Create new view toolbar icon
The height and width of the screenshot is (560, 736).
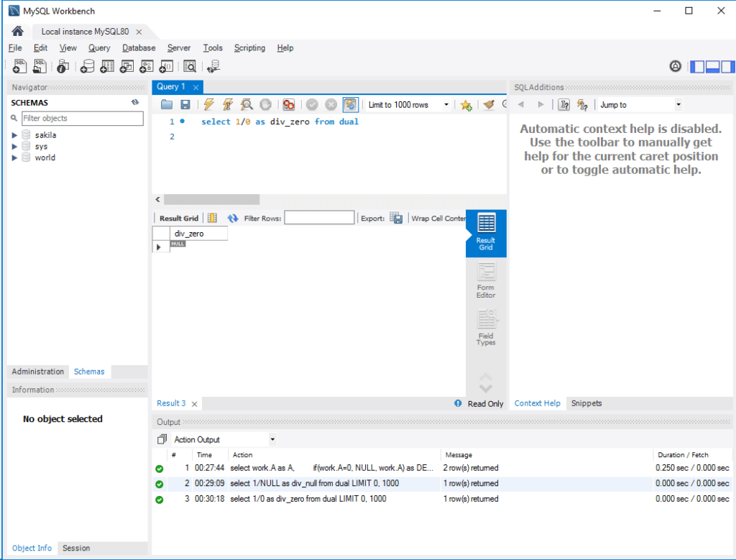click(126, 66)
